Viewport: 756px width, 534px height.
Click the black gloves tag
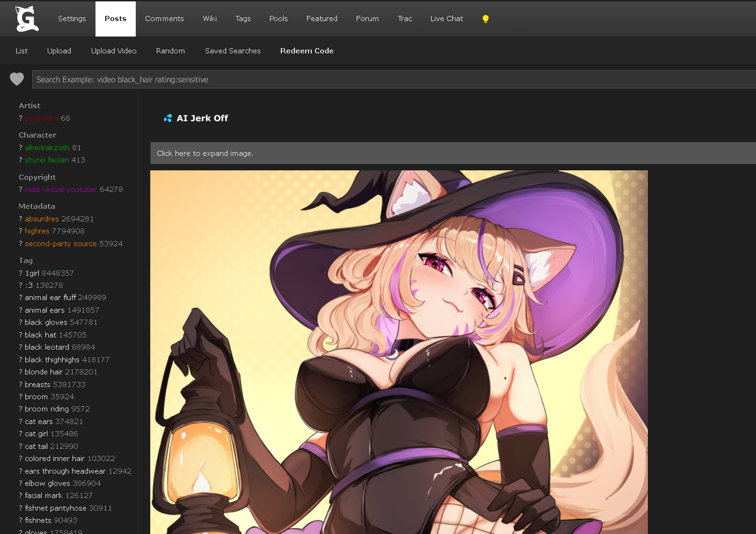(x=46, y=322)
